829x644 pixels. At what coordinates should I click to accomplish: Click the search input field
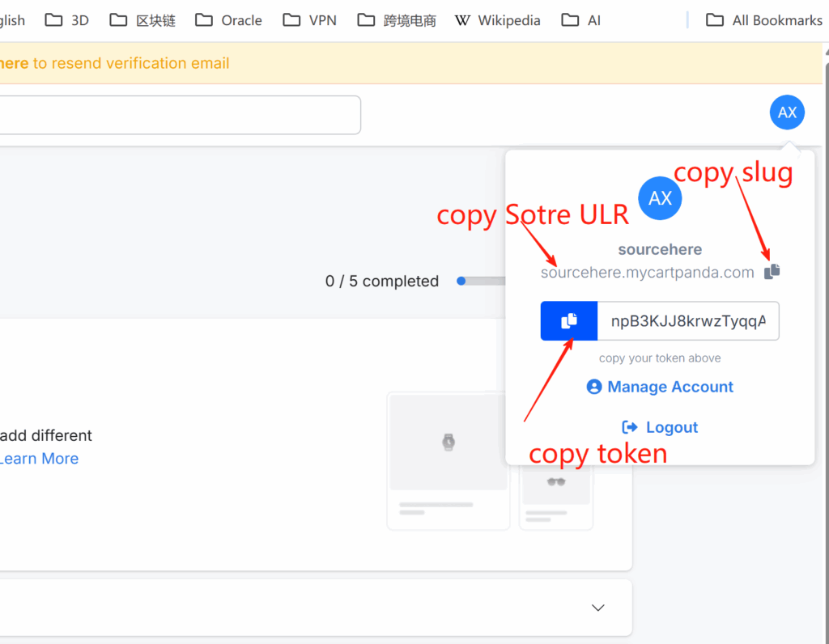180,115
